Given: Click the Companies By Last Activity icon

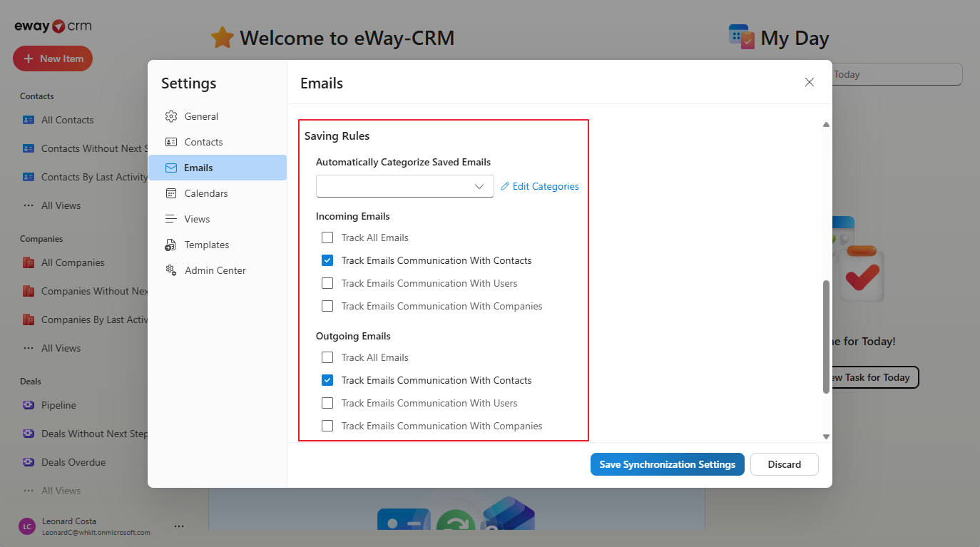Looking at the screenshot, I should (x=29, y=319).
